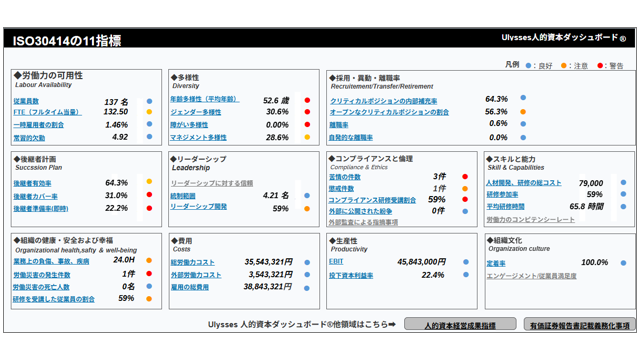Click the red status dot beside 31.0%

(149, 195)
